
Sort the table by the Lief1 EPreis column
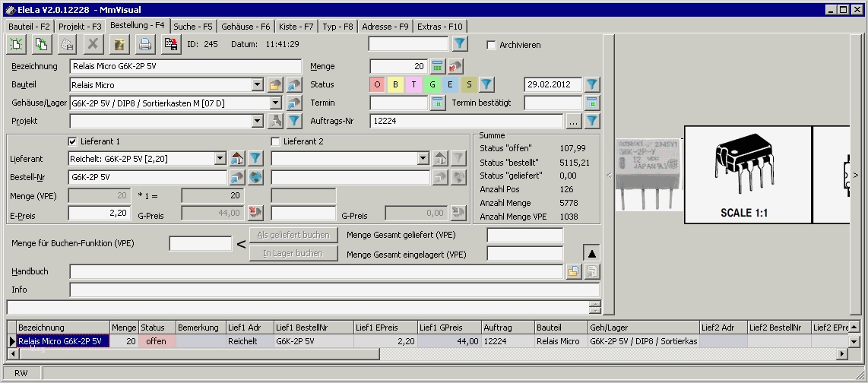tap(385, 328)
